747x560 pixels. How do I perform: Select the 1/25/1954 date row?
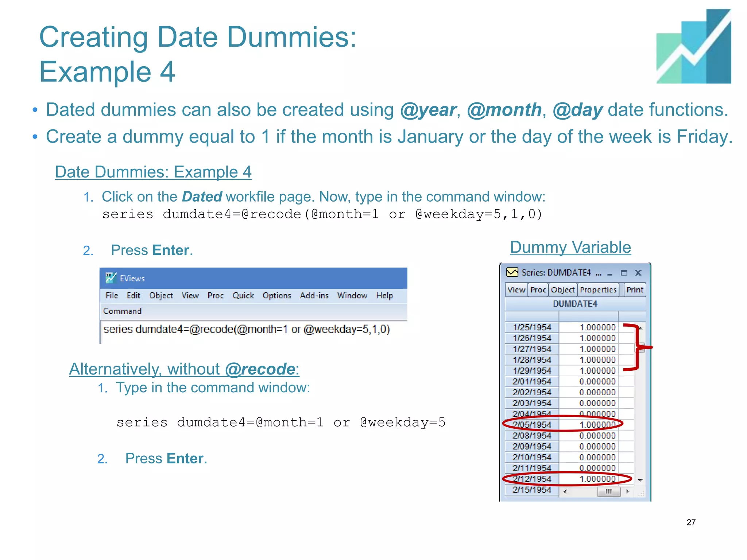coord(532,327)
